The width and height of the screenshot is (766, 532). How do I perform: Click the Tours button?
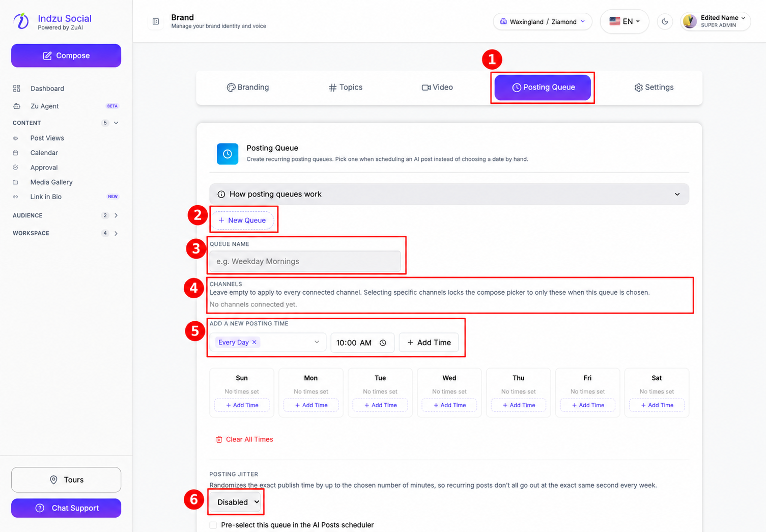point(66,480)
